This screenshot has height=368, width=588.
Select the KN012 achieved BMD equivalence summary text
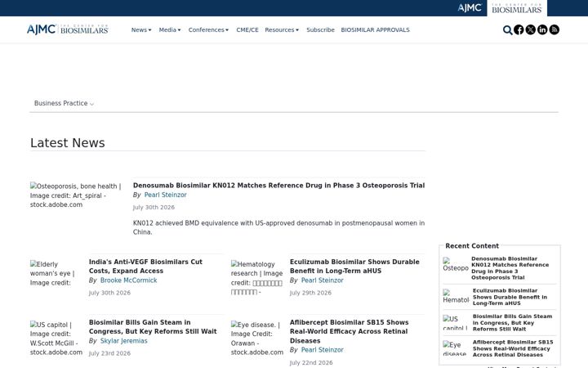278,227
